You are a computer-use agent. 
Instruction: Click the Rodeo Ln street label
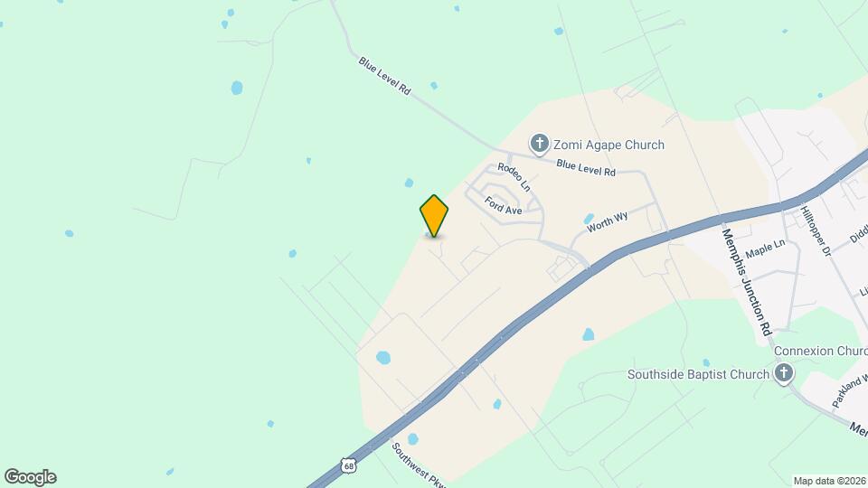(514, 177)
